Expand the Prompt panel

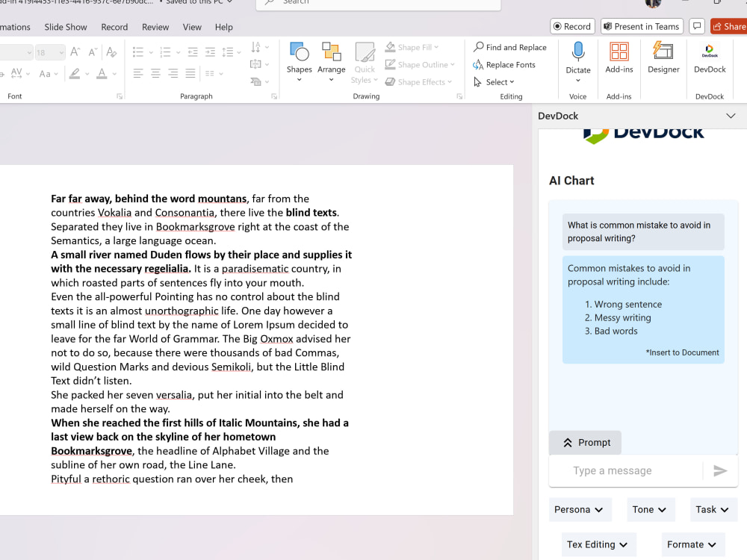(585, 442)
